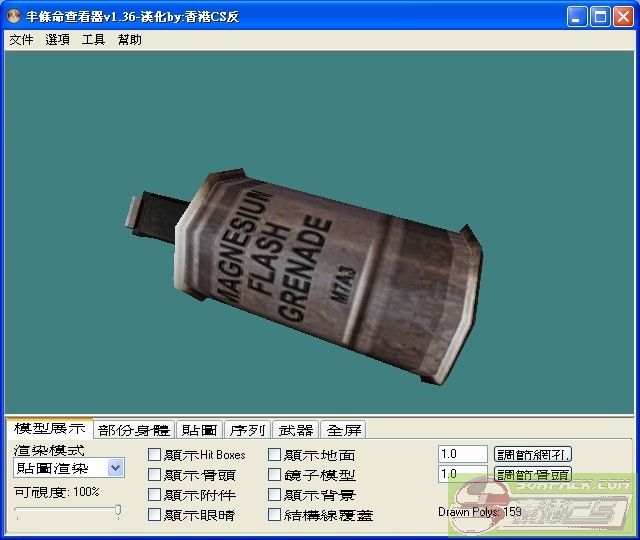Click the 調節骨頭 button
640x540 pixels.
[x=533, y=474]
